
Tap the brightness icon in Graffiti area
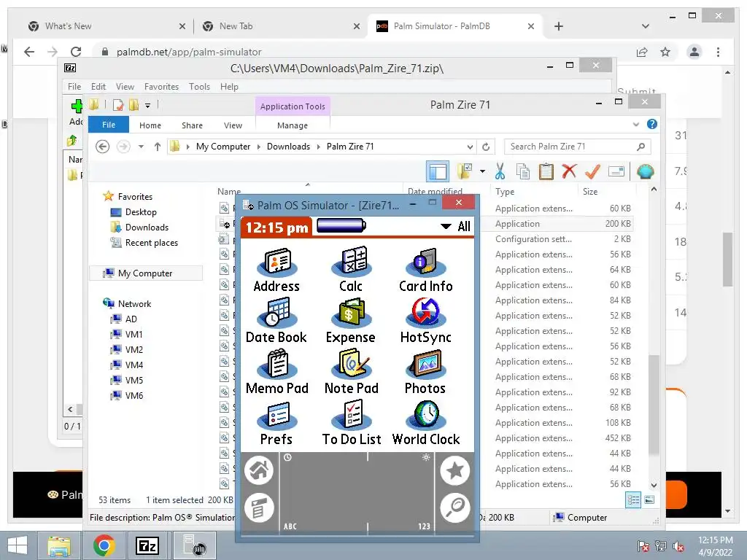pos(426,458)
